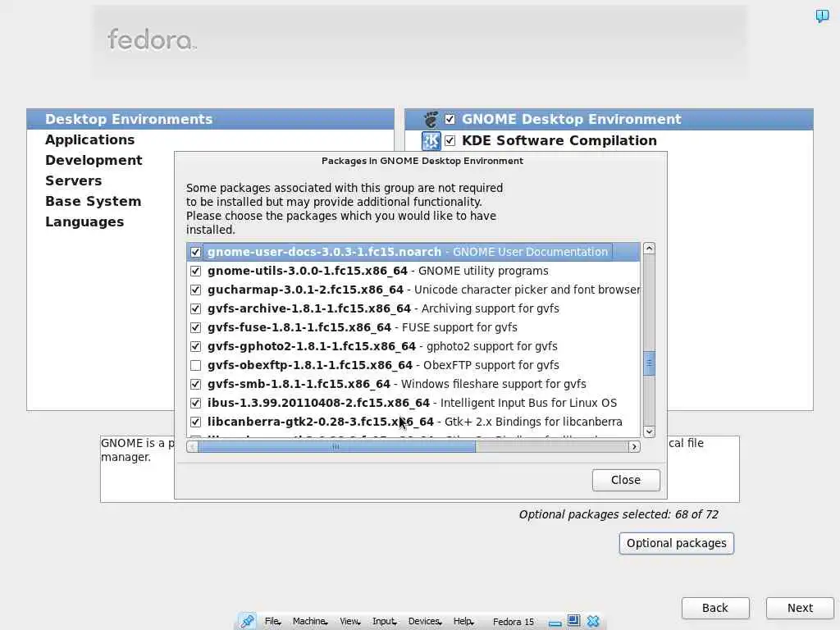The width and height of the screenshot is (840, 630).
Task: Uncheck ibus package checkbox
Action: (x=195, y=403)
